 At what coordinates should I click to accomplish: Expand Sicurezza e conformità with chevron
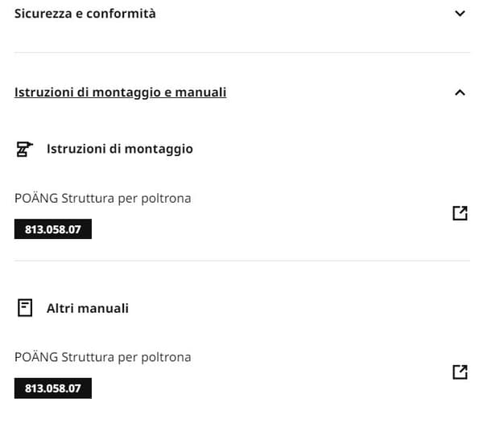tap(460, 14)
